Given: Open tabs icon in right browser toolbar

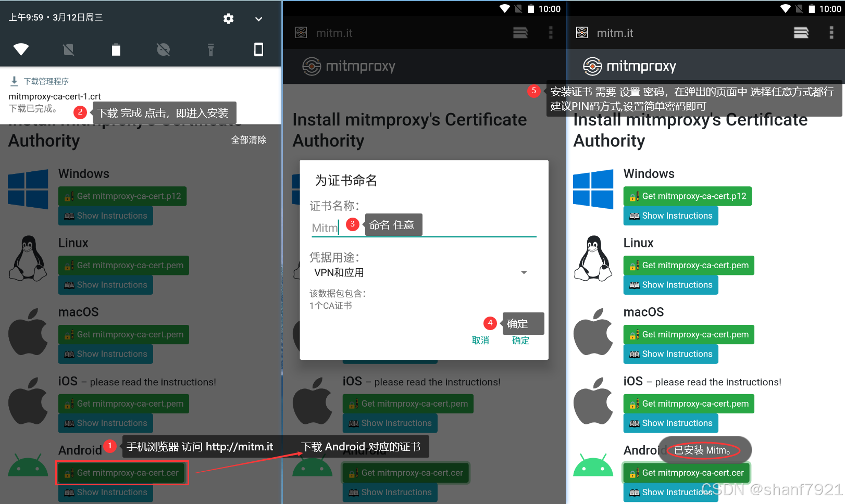Looking at the screenshot, I should coord(801,33).
